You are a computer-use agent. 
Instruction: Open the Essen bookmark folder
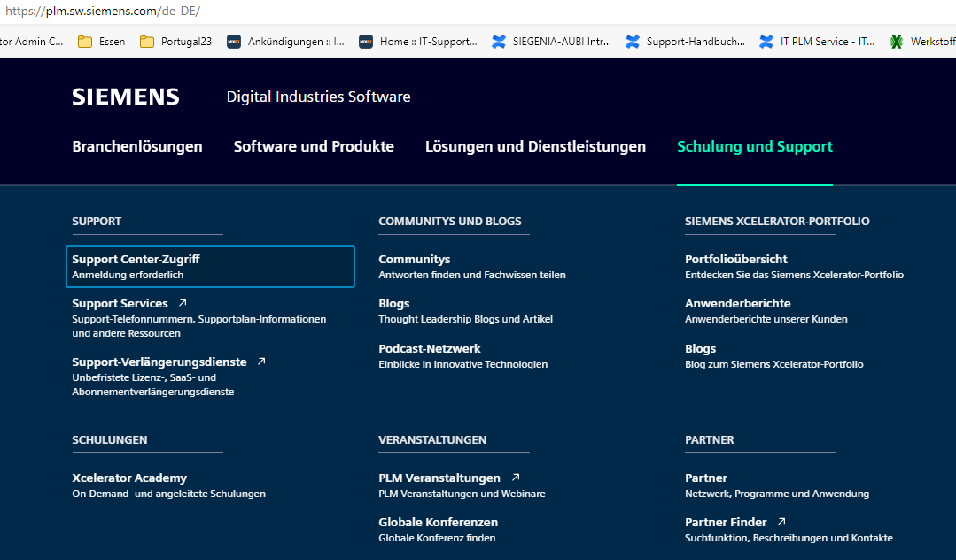(102, 42)
